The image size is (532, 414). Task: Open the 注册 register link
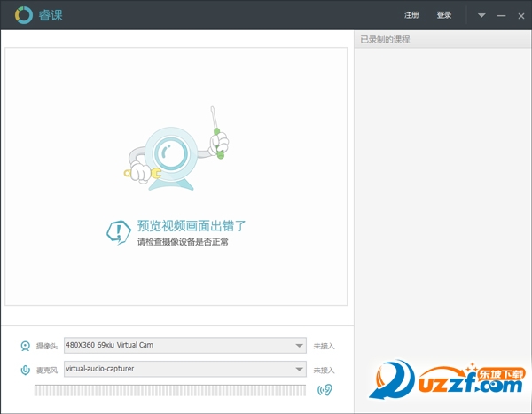[x=411, y=15]
